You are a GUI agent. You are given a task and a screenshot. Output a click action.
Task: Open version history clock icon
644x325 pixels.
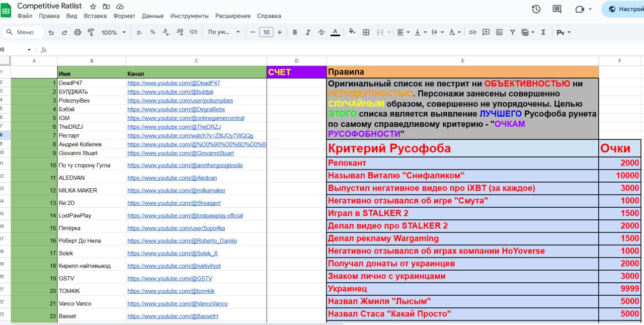click(x=536, y=9)
